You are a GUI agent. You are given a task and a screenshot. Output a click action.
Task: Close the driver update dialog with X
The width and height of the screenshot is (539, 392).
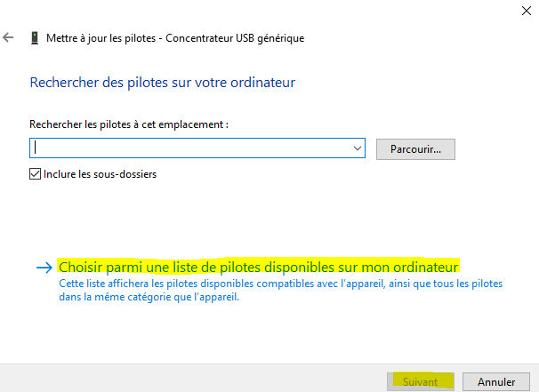point(518,11)
